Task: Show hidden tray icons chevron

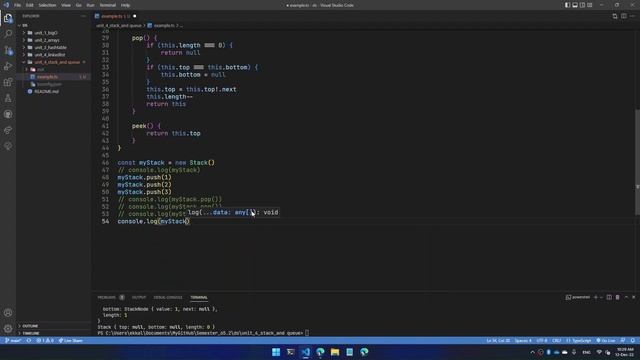Action: pyautogui.click(x=532, y=352)
